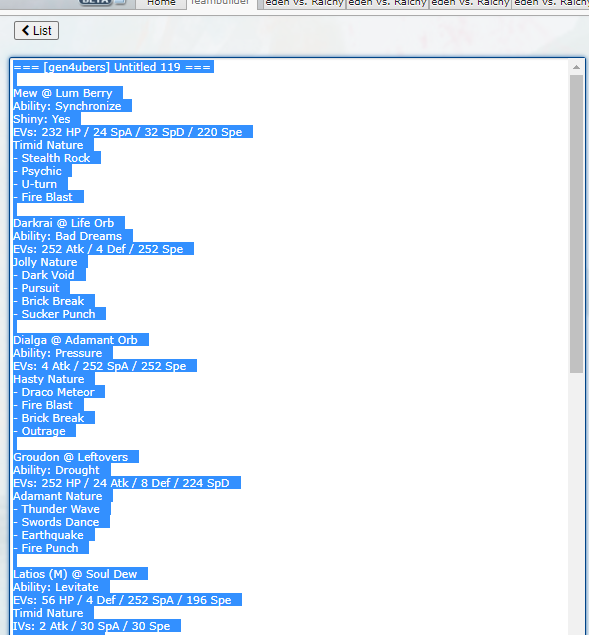Click the Ability: Drought line
Viewport: 589px width, 635px height.
coord(56,470)
